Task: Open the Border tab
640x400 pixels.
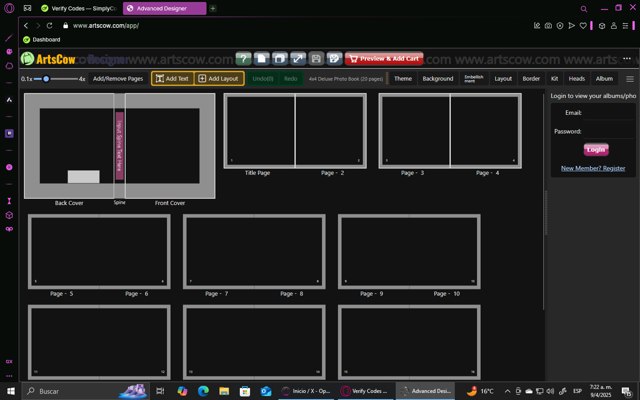Action: [531, 79]
